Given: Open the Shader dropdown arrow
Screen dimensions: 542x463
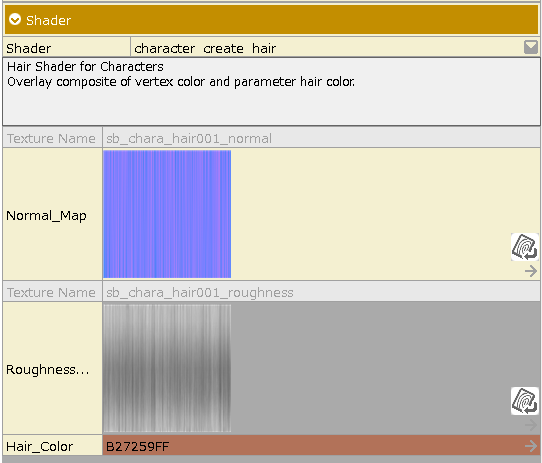Looking at the screenshot, I should click(x=531, y=47).
